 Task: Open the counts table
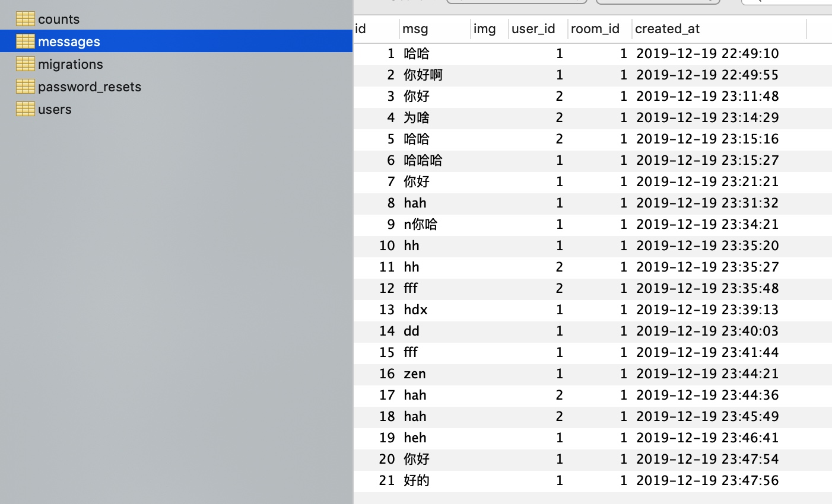[x=59, y=19]
